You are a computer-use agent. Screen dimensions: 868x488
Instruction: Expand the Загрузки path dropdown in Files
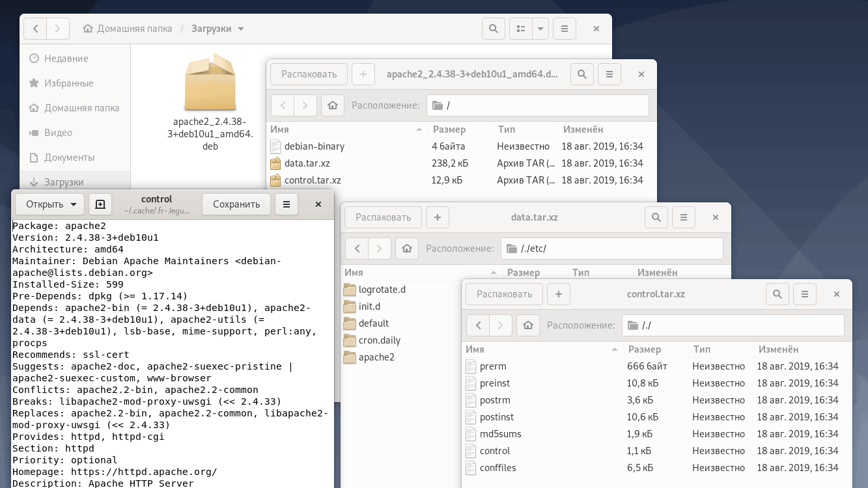pyautogui.click(x=241, y=29)
